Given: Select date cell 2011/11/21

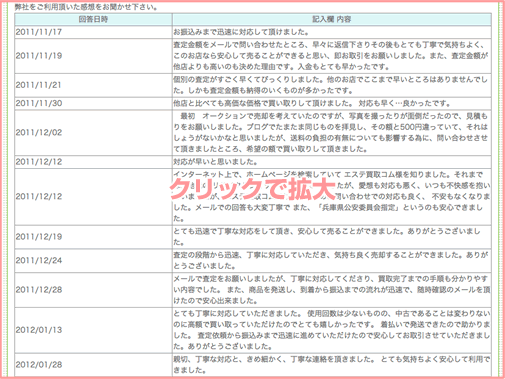Looking at the screenshot, I should (x=93, y=85).
